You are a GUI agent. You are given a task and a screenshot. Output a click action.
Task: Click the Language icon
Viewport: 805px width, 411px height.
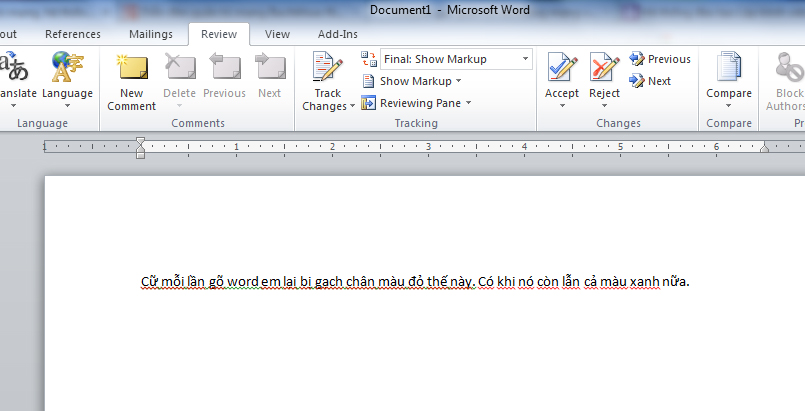[x=67, y=70]
